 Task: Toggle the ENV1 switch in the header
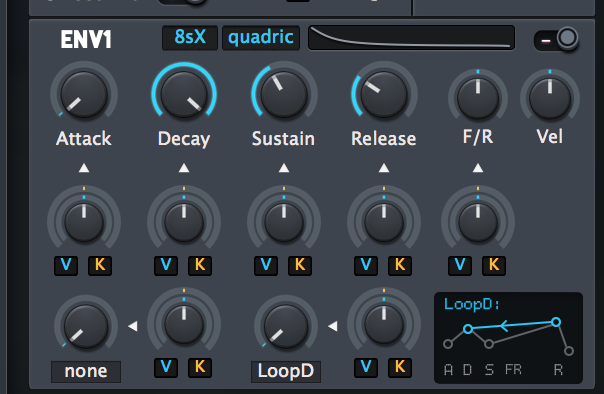pos(556,39)
